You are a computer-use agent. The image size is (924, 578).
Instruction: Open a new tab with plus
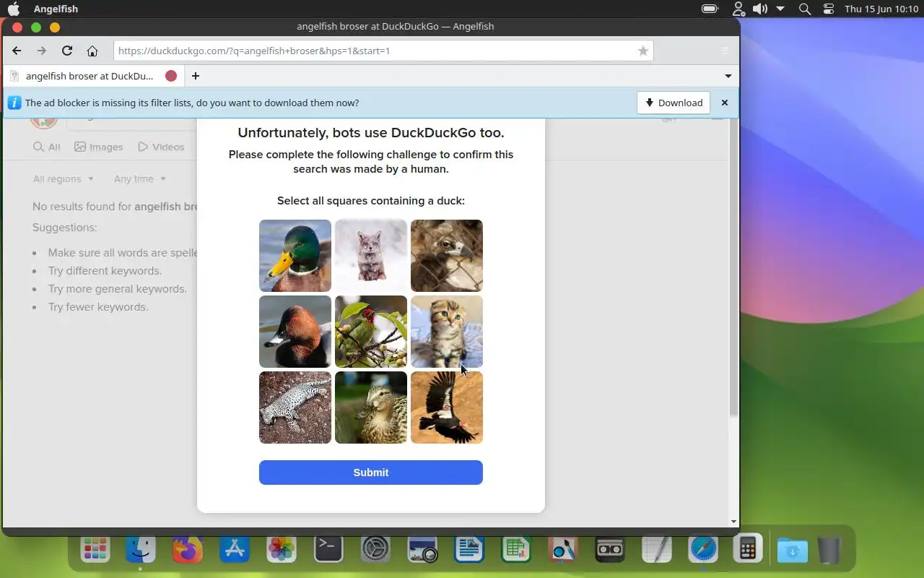(195, 76)
